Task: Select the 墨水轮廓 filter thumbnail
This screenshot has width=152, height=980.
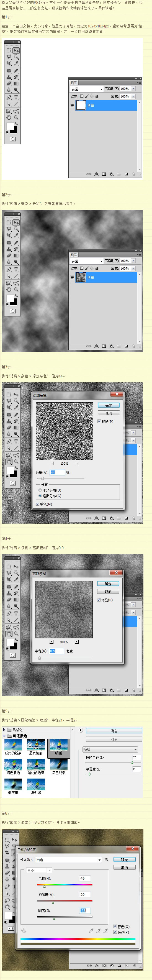Action: [x=36, y=747]
